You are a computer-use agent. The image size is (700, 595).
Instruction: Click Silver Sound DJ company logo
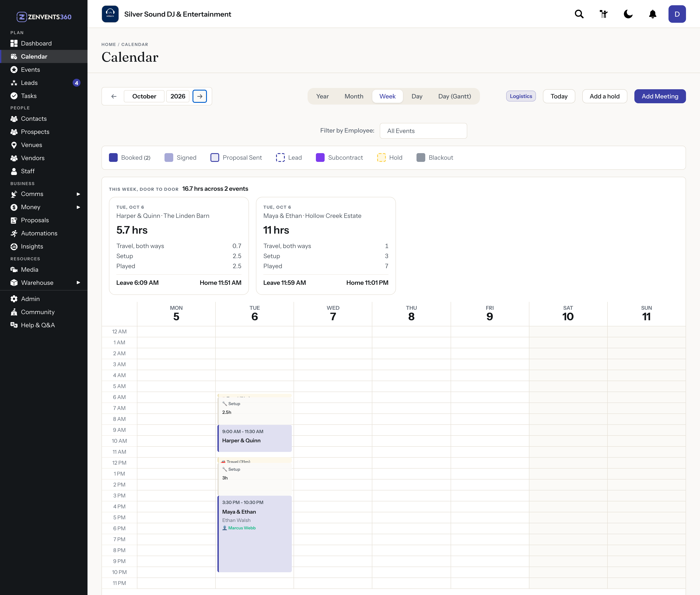tap(110, 14)
